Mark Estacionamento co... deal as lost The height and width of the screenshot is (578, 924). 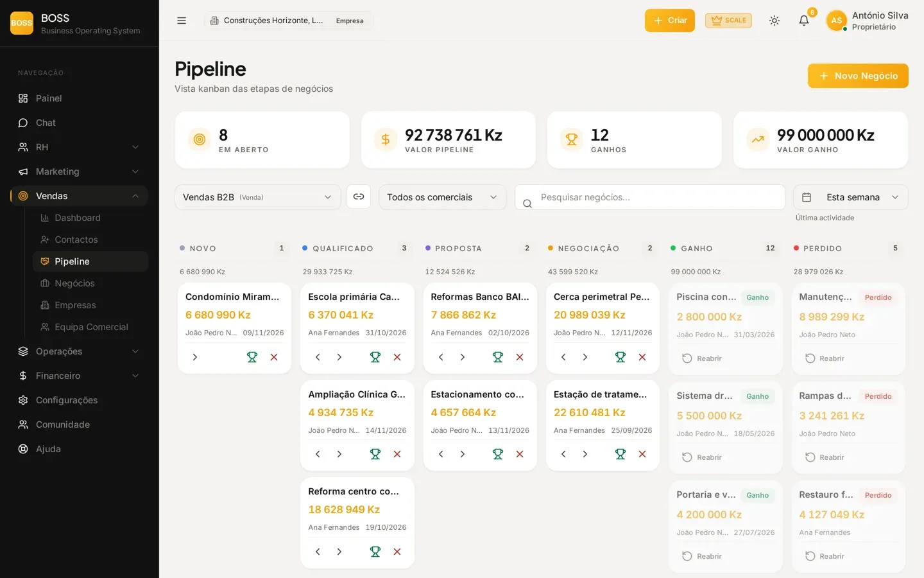coord(520,454)
